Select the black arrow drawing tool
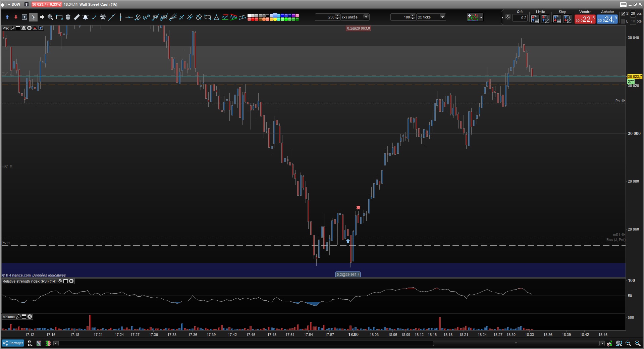644x349 pixels. (x=42, y=17)
